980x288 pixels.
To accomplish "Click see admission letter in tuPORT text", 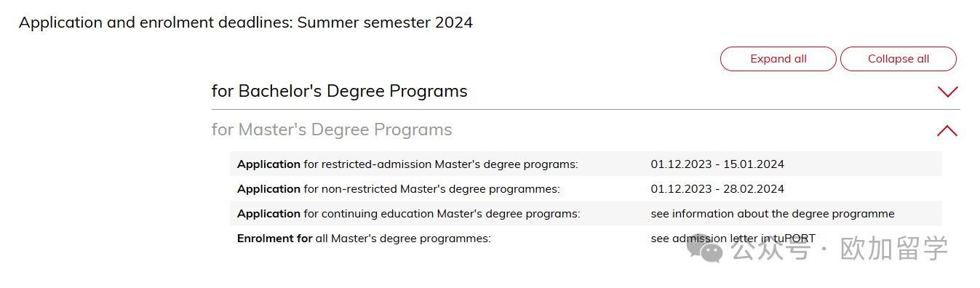I will click(733, 239).
